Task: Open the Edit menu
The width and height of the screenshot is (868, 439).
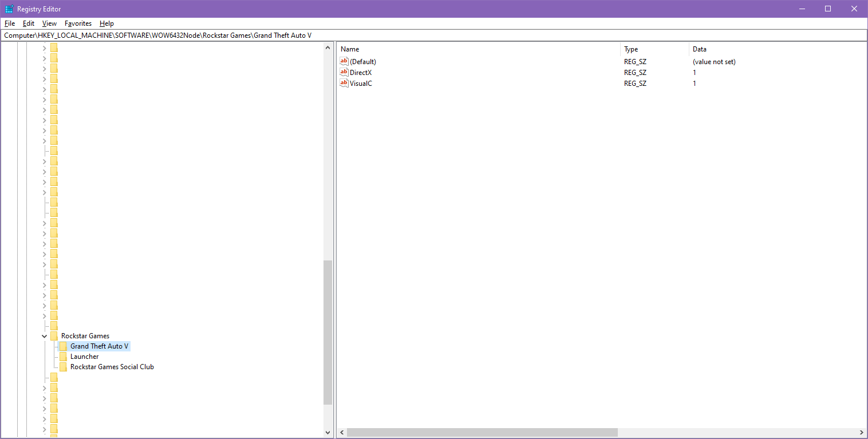Action: coord(29,23)
